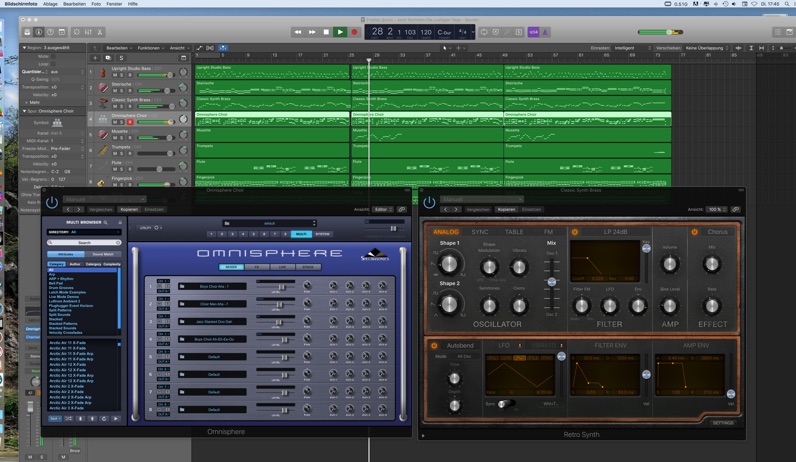
Task: Click Omnisphere browser play audition icon
Action: (x=116, y=419)
